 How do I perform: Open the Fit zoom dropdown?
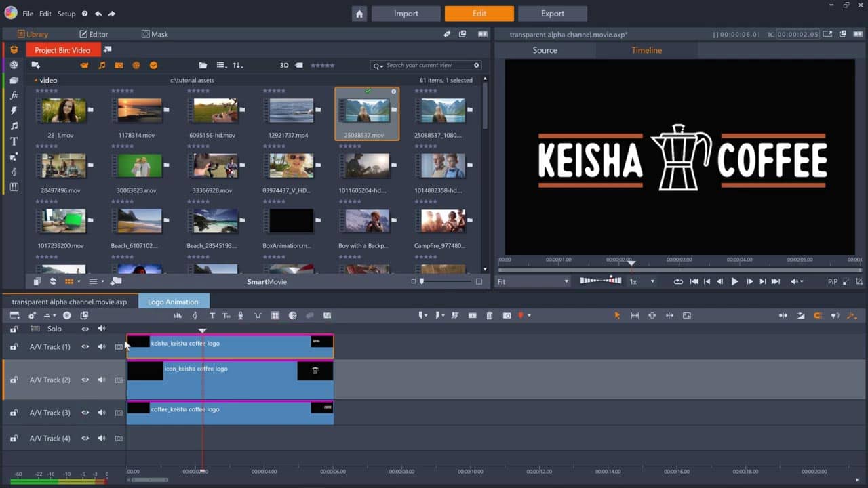[533, 281]
